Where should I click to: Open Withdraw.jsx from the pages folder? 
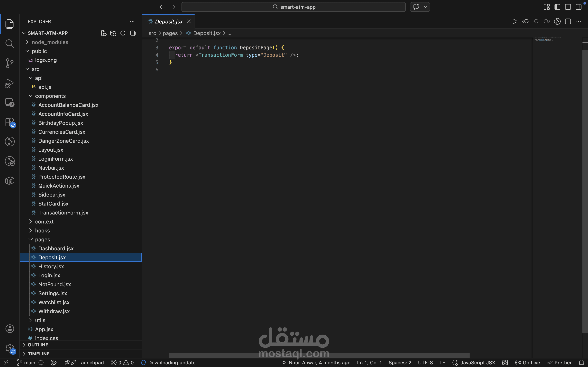(x=54, y=311)
